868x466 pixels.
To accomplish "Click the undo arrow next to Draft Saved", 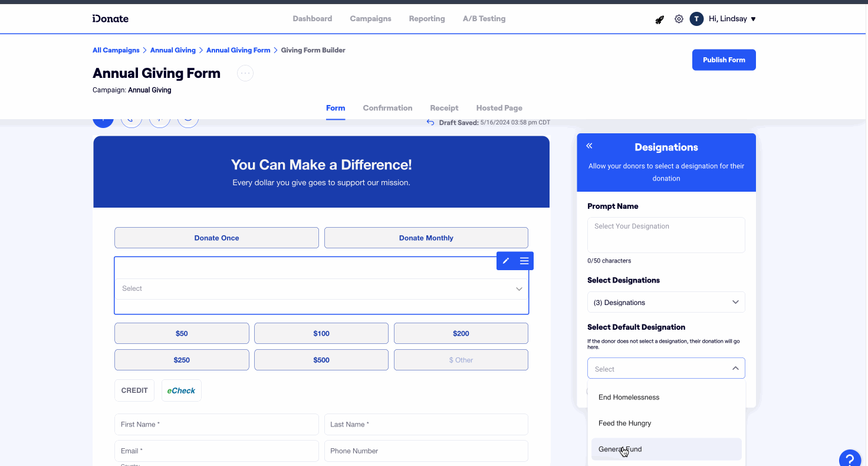I will pyautogui.click(x=430, y=123).
